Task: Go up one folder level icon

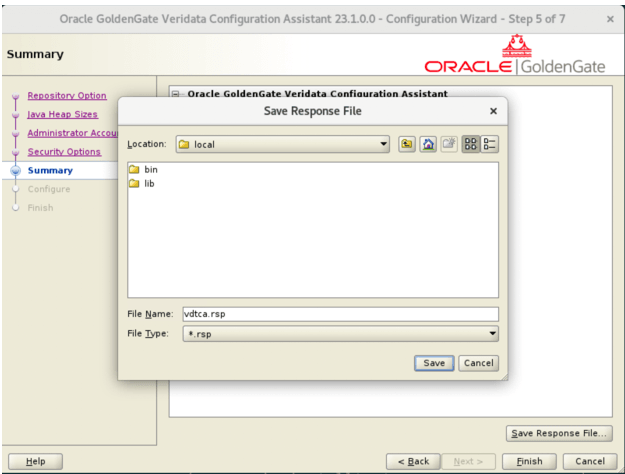Action: coord(407,144)
